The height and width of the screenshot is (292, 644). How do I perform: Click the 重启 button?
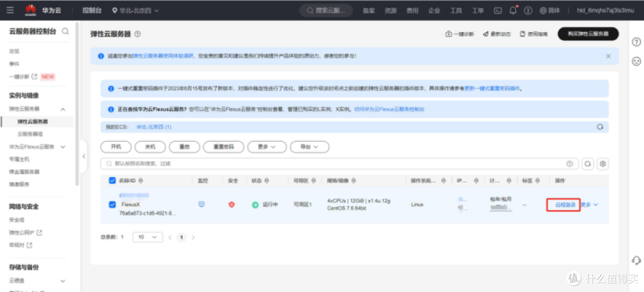184,147
